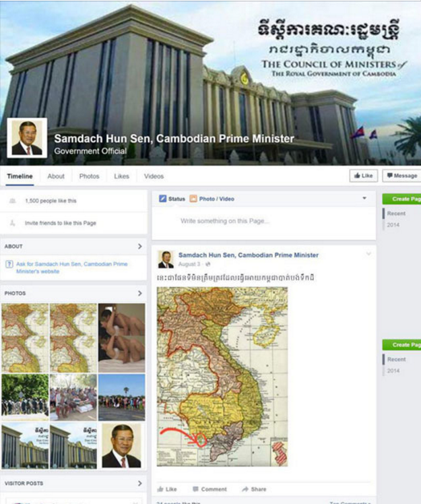Expand the About section chevron
This screenshot has height=504, width=421.
click(139, 247)
